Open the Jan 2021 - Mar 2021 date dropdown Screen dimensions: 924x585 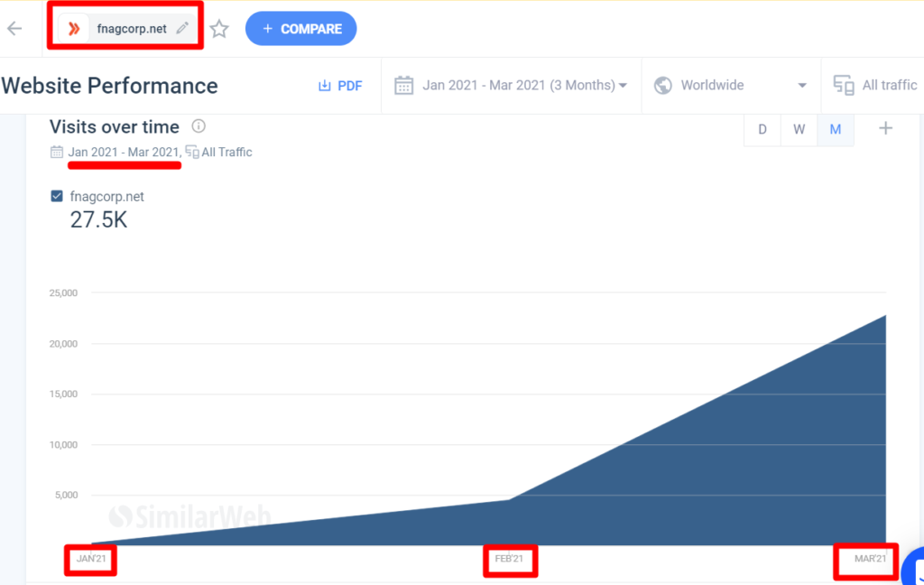(523, 86)
